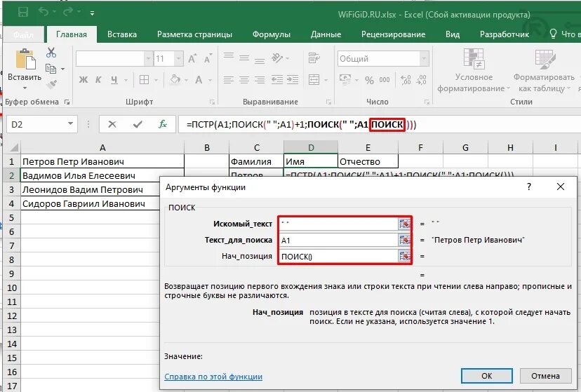The width and height of the screenshot is (581, 392).
Task: Open the fill color dropdown arrow
Action: (x=186, y=80)
